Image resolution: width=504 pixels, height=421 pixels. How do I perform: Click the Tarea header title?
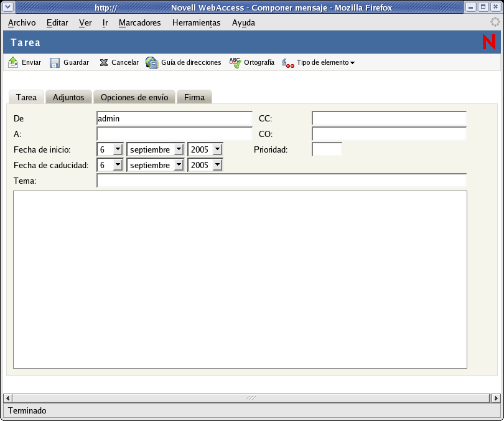(x=26, y=42)
